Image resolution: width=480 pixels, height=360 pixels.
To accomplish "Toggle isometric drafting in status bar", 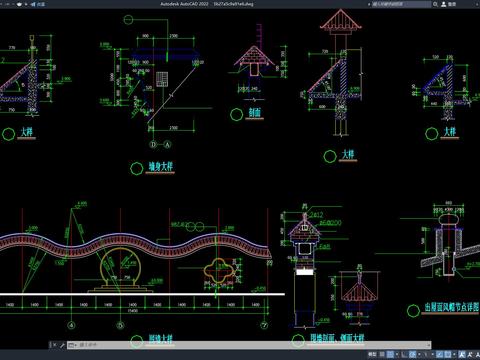I will pos(425,354).
